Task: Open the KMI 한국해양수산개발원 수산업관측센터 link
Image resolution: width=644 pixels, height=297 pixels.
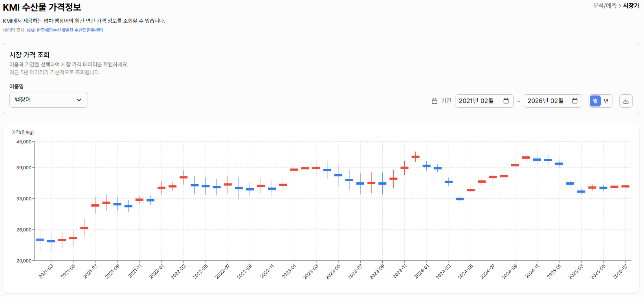Action: pyautogui.click(x=65, y=30)
